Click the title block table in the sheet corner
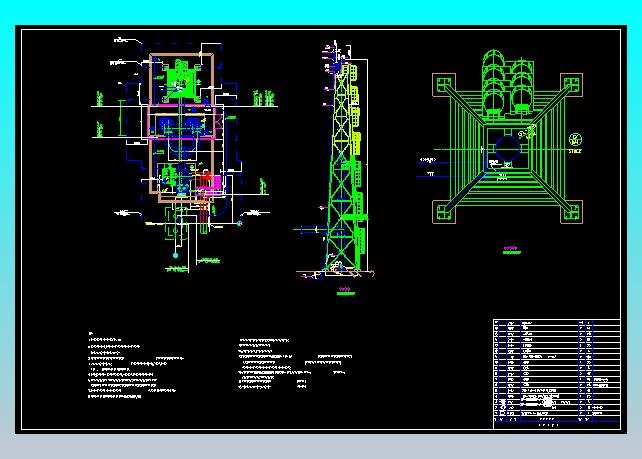The width and height of the screenshot is (642, 459). 557,374
